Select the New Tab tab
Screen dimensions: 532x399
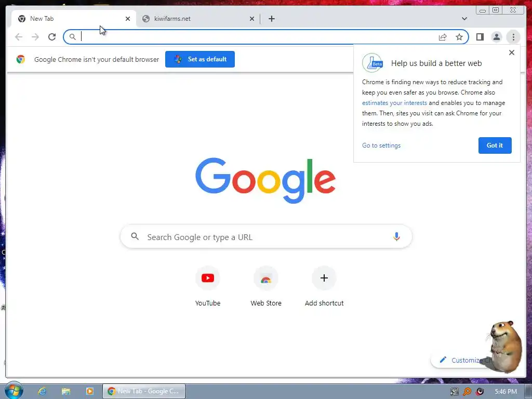pos(74,19)
